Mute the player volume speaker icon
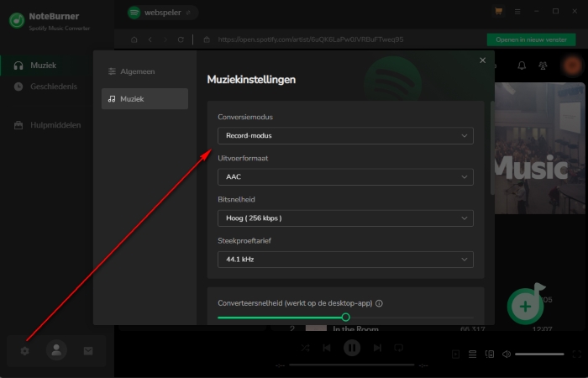Screen dimensions: 588x378 (x=506, y=354)
